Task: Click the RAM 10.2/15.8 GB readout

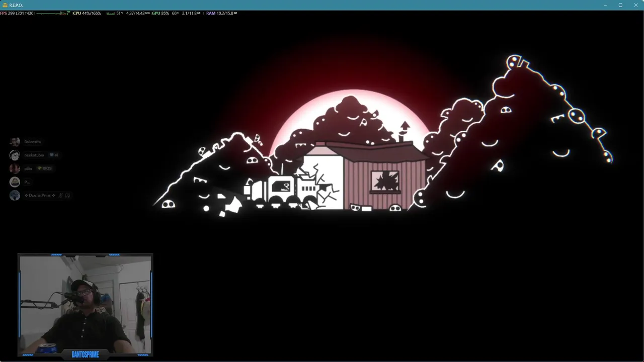Action: click(x=221, y=13)
